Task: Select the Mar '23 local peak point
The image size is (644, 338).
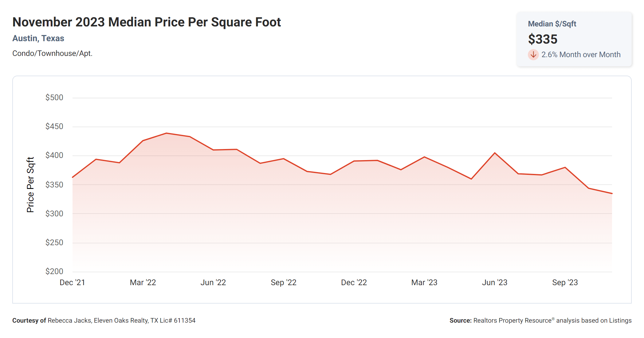Action: click(x=424, y=157)
